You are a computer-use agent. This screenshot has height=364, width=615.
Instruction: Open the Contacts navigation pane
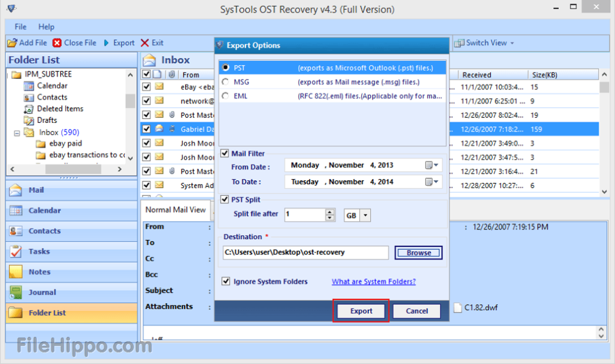71,231
